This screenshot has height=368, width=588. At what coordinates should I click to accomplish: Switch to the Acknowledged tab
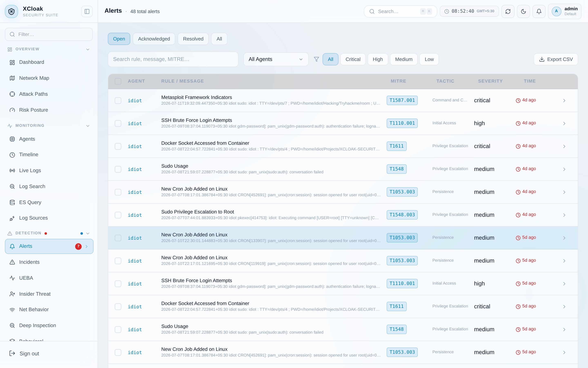click(x=154, y=39)
